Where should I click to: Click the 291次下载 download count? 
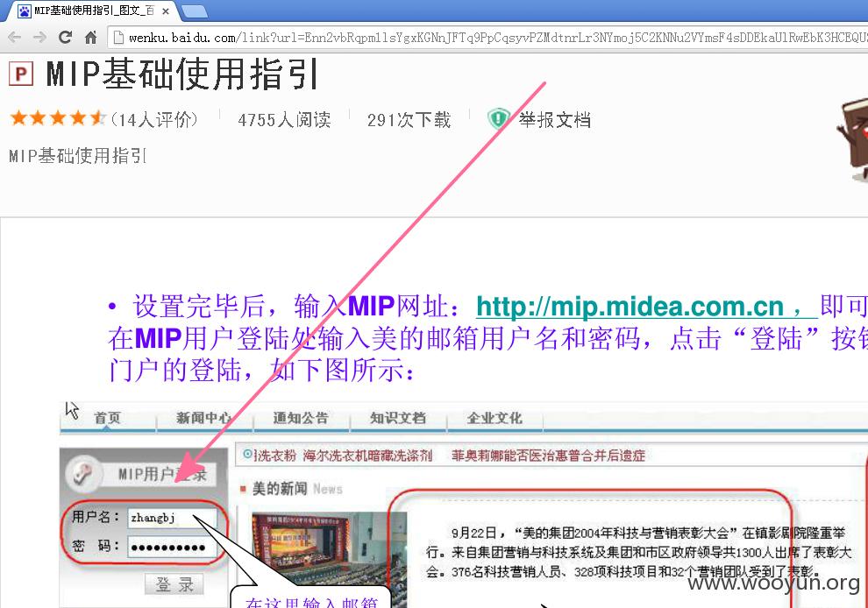click(409, 119)
